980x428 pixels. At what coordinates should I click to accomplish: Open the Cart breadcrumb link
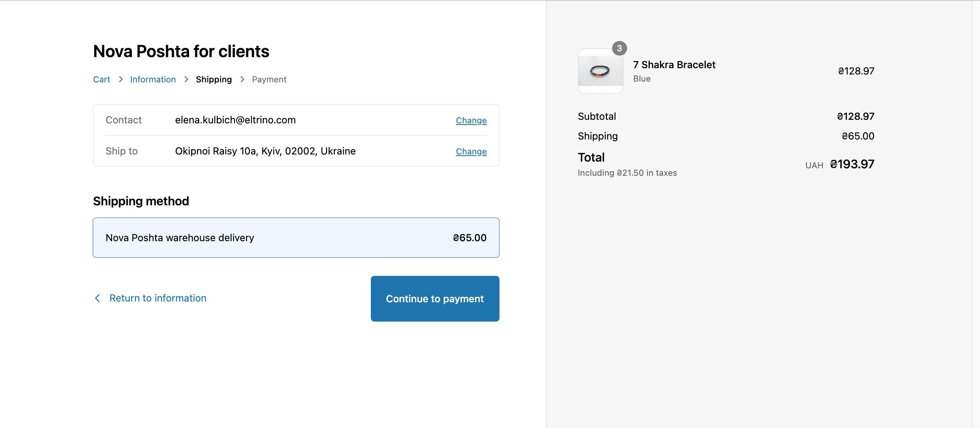tap(101, 79)
